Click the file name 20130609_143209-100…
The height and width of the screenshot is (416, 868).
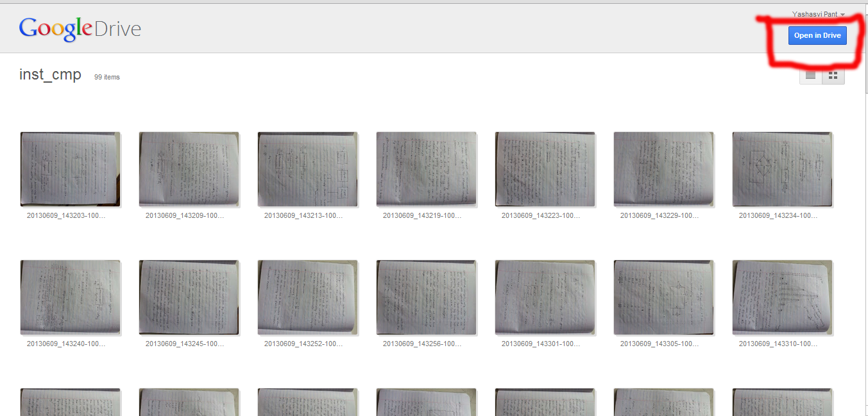pyautogui.click(x=185, y=216)
